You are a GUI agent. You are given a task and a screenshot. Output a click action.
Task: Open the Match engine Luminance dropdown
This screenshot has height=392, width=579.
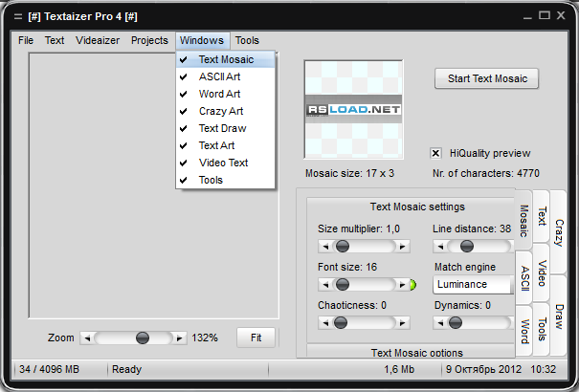(x=473, y=284)
